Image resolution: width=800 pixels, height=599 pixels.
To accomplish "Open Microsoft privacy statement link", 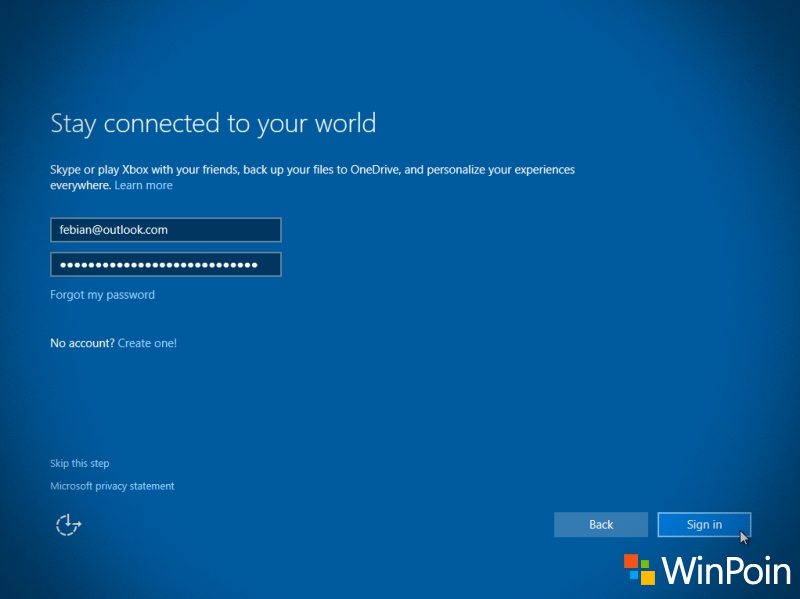I will pos(112,486).
